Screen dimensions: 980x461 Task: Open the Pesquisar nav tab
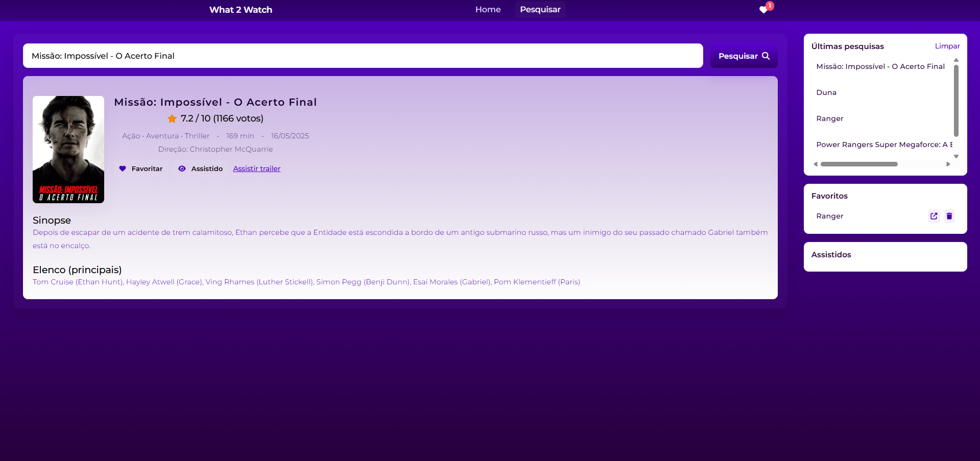pos(540,10)
